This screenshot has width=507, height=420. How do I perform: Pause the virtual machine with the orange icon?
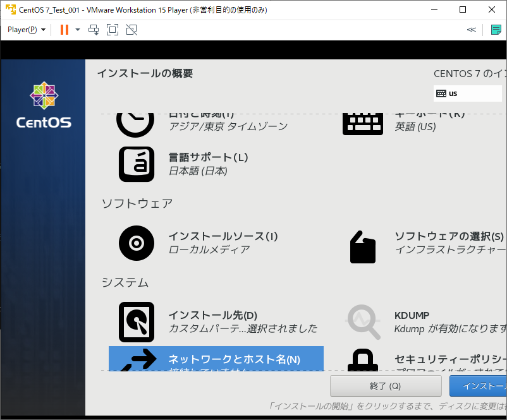pos(64,30)
